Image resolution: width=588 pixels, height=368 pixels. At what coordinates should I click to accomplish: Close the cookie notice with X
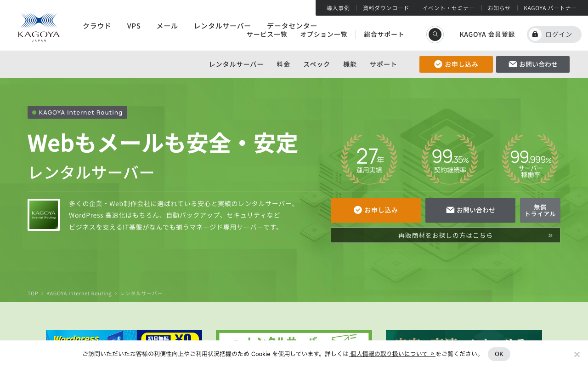pos(577,354)
